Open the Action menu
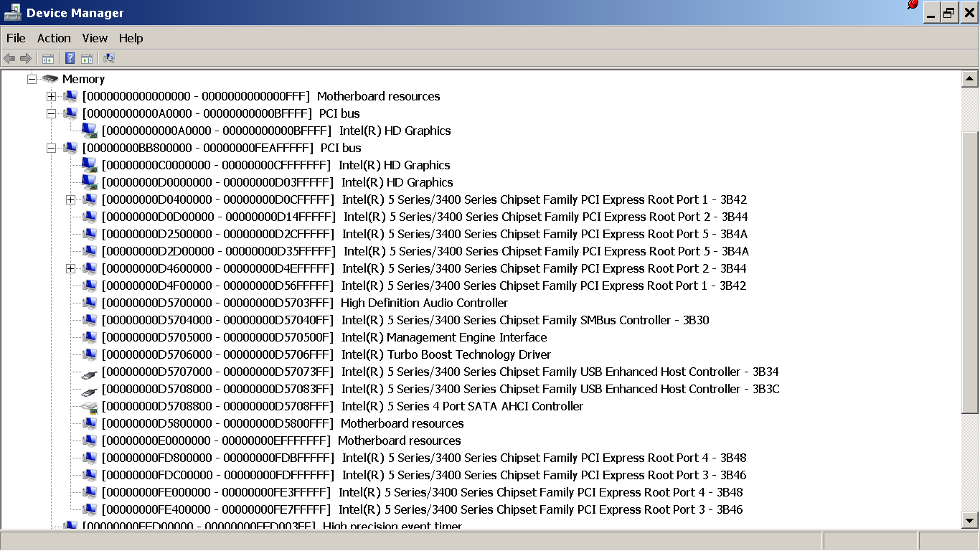The width and height of the screenshot is (980, 551). point(54,38)
